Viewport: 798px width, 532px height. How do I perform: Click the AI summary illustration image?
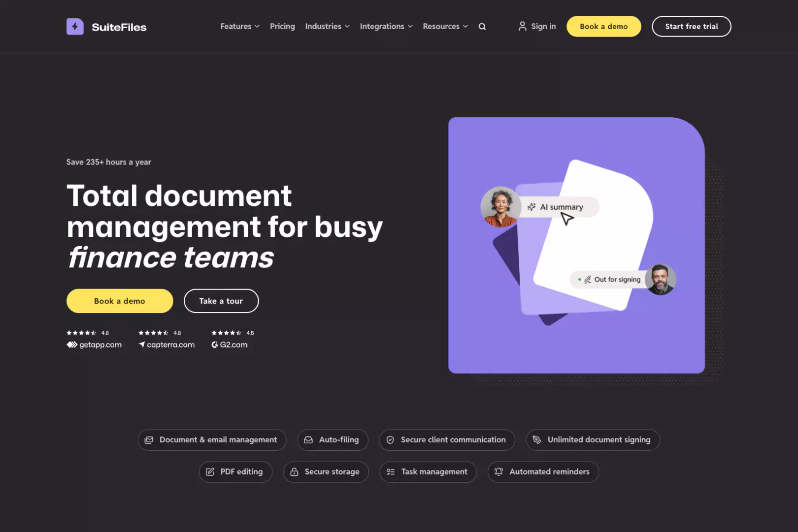point(576,245)
